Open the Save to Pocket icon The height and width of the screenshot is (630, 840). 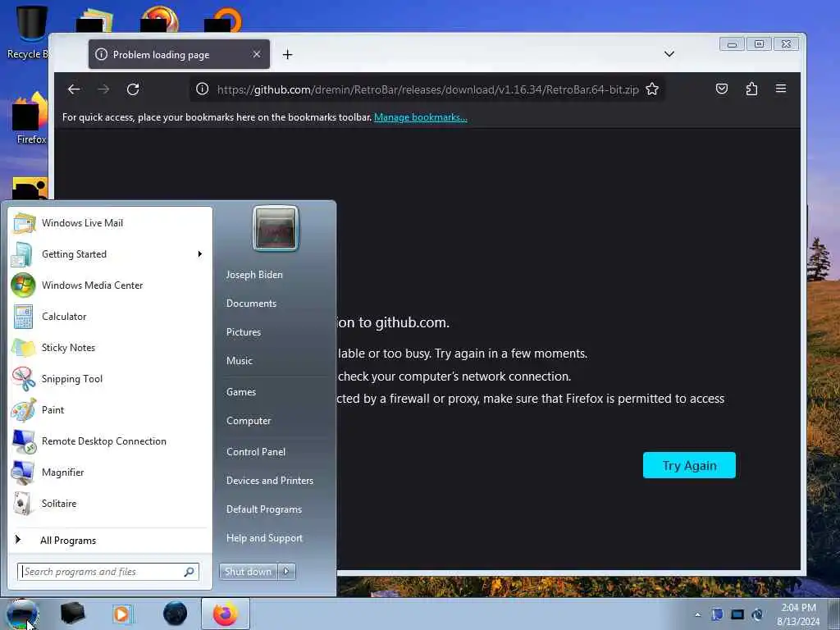point(722,89)
